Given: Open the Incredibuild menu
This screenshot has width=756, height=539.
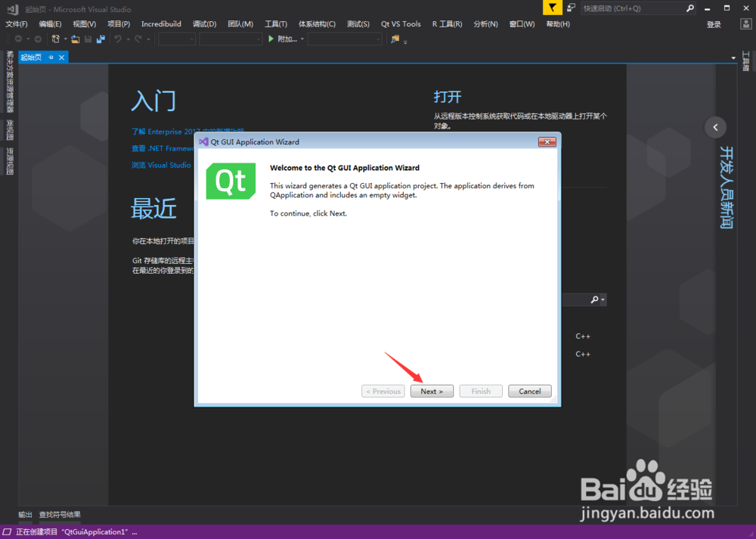Looking at the screenshot, I should click(x=161, y=24).
